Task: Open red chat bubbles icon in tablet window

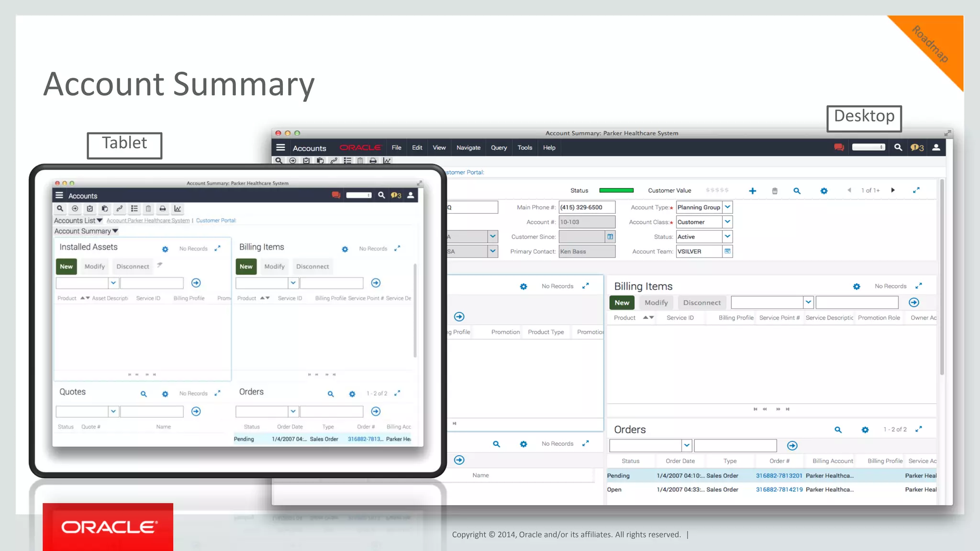Action: coord(336,195)
